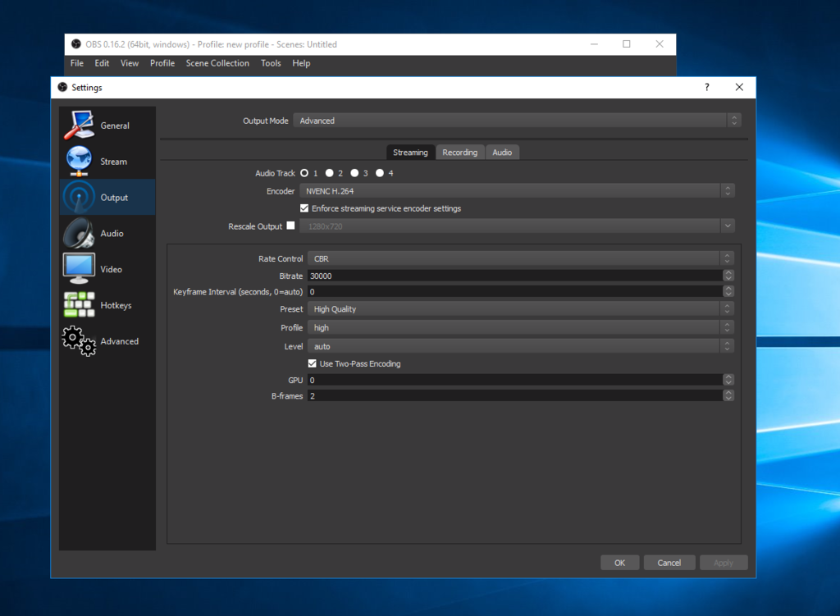
Task: Open the Encoder dropdown
Action: pyautogui.click(x=517, y=190)
